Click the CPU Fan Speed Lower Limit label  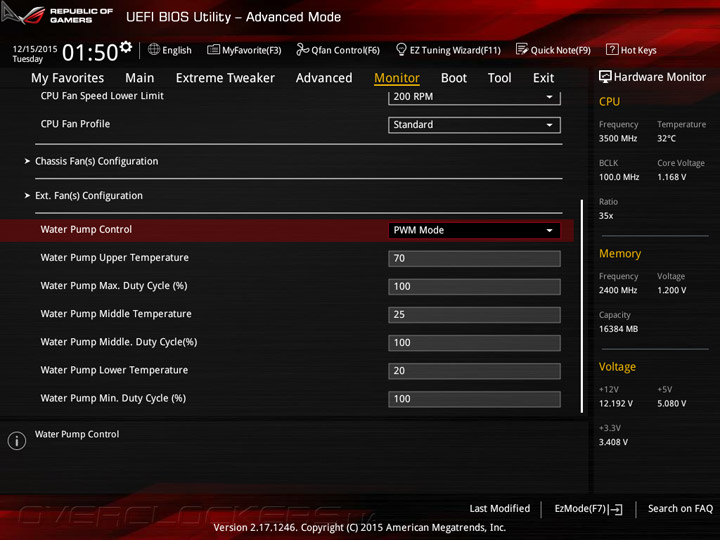click(102, 96)
